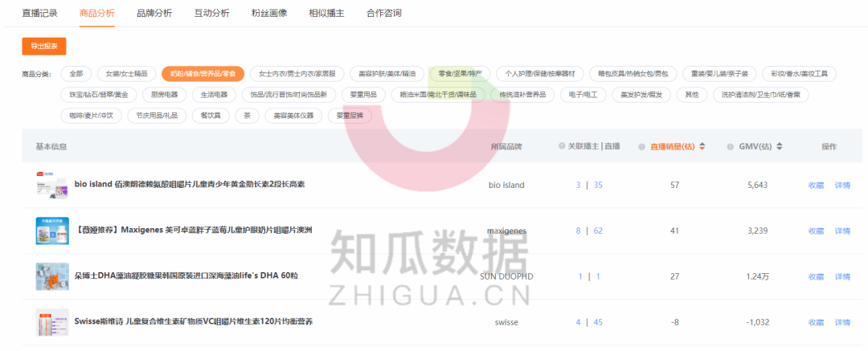868x351 pixels.
Task: Open Swisse's 45 linked live streams
Action: (x=599, y=322)
